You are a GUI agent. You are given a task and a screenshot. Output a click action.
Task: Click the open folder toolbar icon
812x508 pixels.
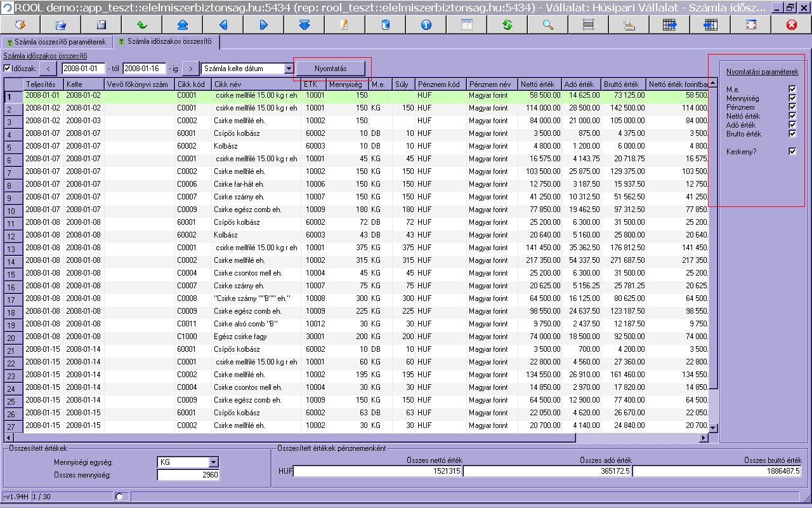pyautogui.click(x=61, y=25)
